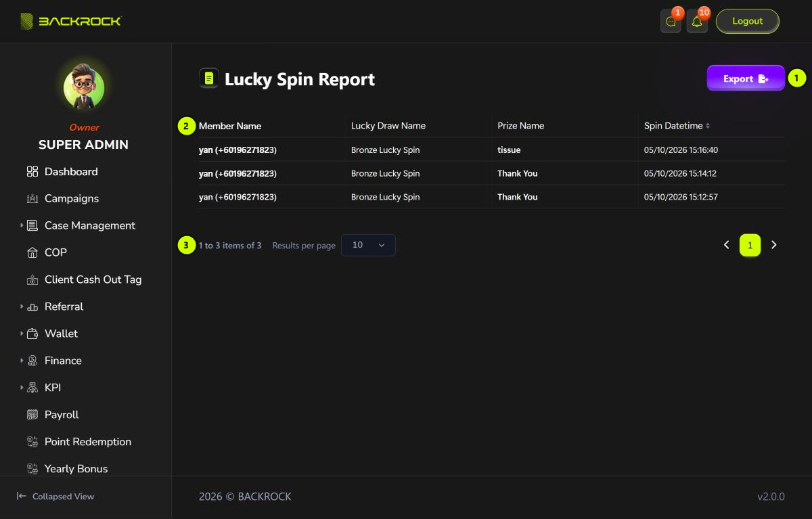Expand the Finance submenu arrow

click(22, 361)
